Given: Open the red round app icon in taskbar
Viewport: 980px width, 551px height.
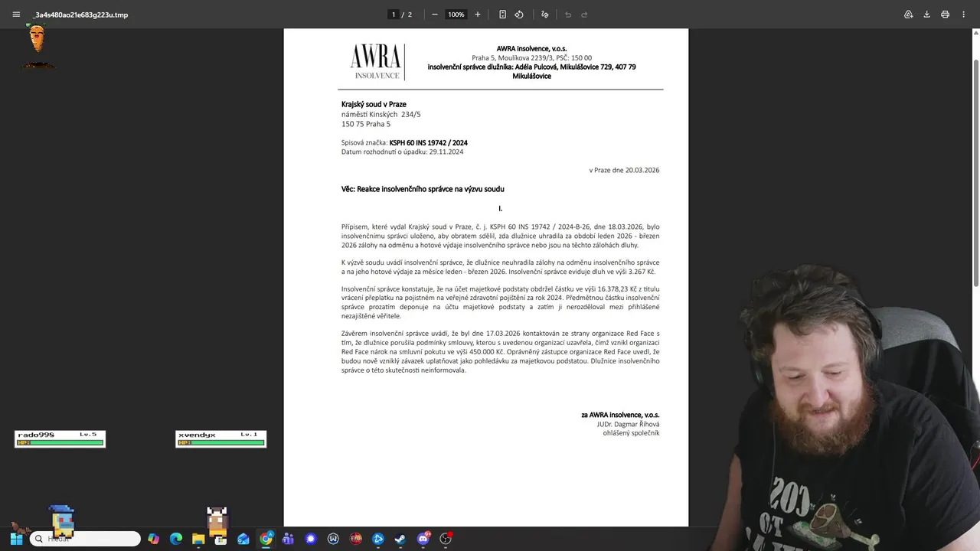Looking at the screenshot, I should [356, 539].
